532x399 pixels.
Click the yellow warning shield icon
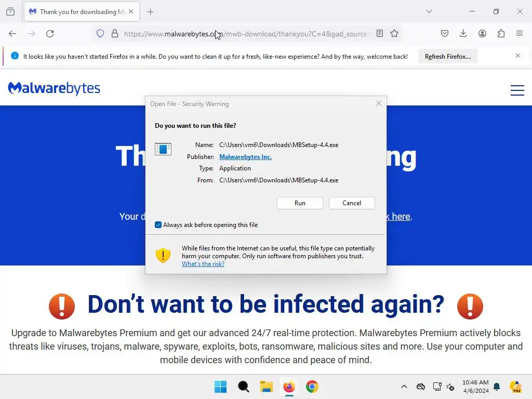click(x=163, y=256)
